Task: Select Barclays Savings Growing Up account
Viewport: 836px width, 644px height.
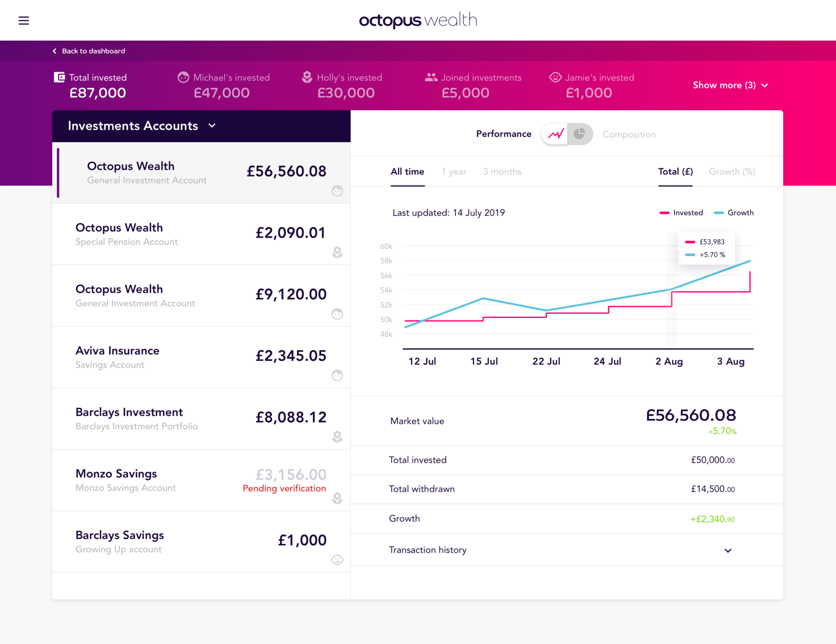Action: tap(201, 542)
